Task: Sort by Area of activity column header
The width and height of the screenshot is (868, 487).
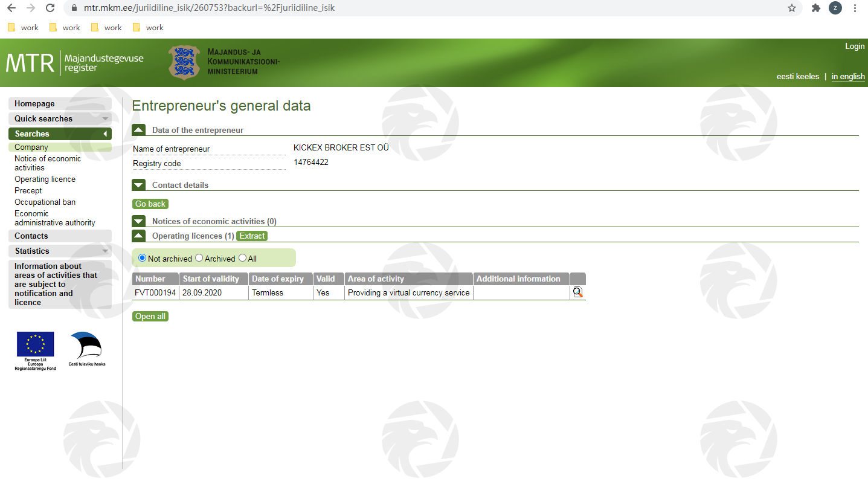Action: coord(409,279)
